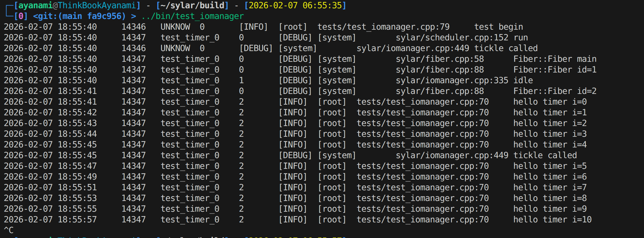Click the hostname ThinkBookAyanami in the prompt
Screen dimensions: 644x238
click(97, 6)
